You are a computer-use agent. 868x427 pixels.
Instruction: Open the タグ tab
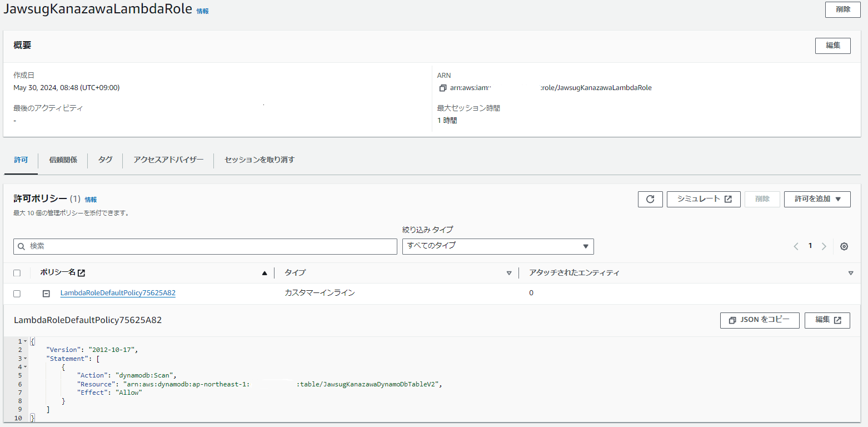105,160
